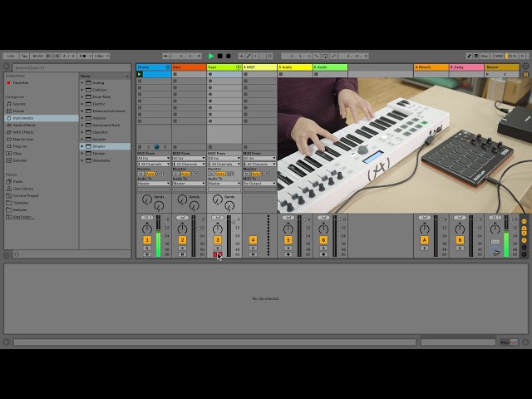Select the Instruments category
This screenshot has width=532, height=399.
pyautogui.click(x=42, y=118)
